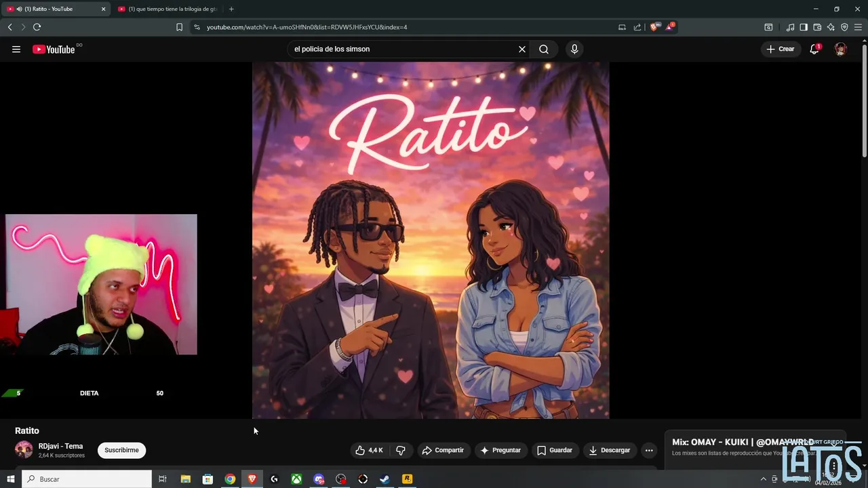Like the video showing 4,4 K

[370, 450]
